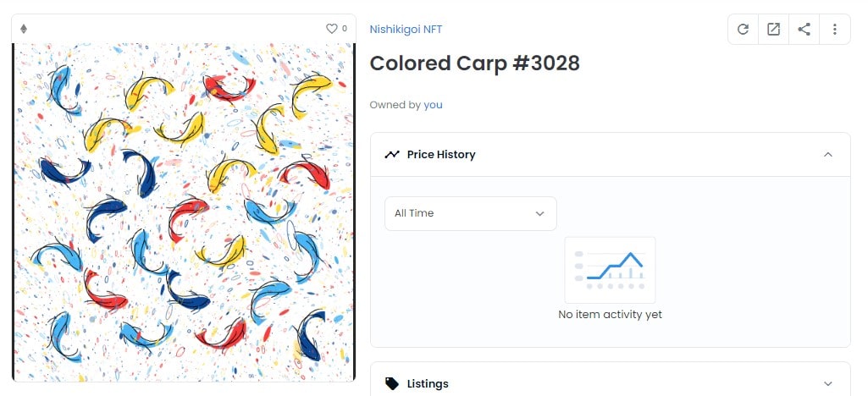Click the refresh metadata icon
This screenshot has width=868, height=396.
[x=743, y=30]
